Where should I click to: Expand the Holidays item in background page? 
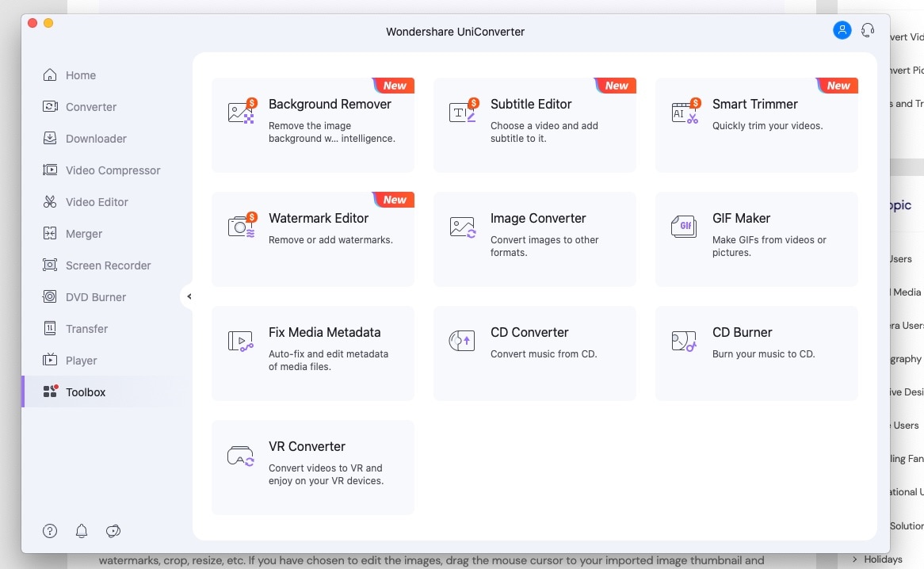pos(854,559)
